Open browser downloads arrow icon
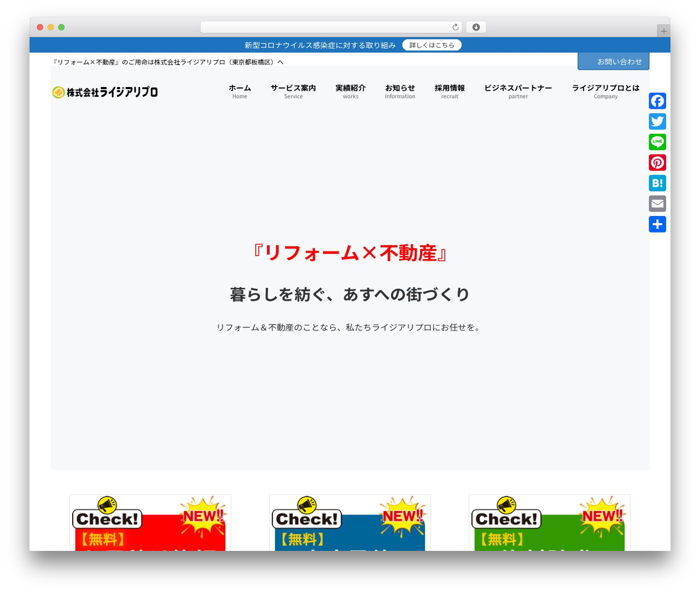Screen dimensions: 700x593 pyautogui.click(x=476, y=27)
